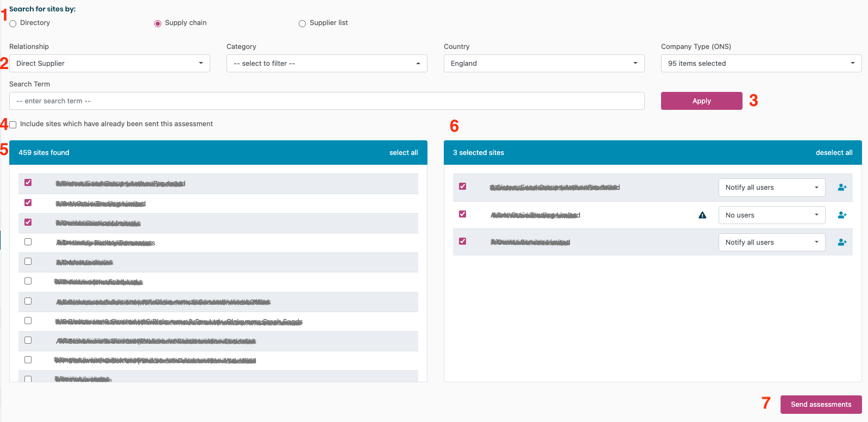Click add-user icon on third selected site
Screen dimensions: 868x422
coord(842,243)
